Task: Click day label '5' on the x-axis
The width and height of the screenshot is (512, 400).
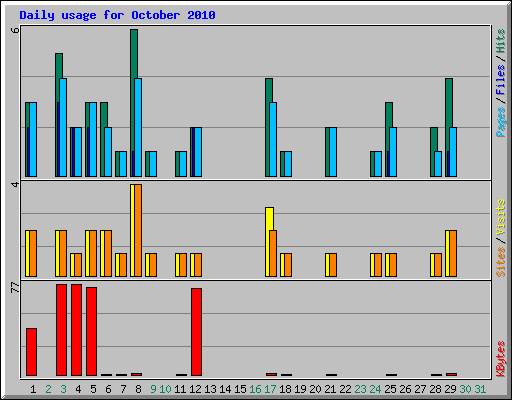Action: 93,389
